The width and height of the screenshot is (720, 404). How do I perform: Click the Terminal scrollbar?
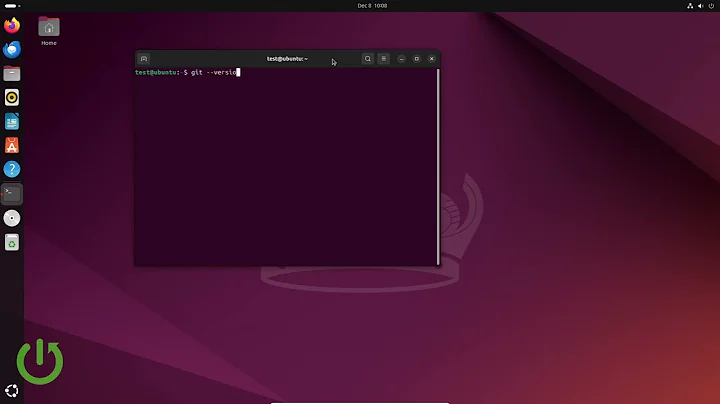click(x=438, y=167)
